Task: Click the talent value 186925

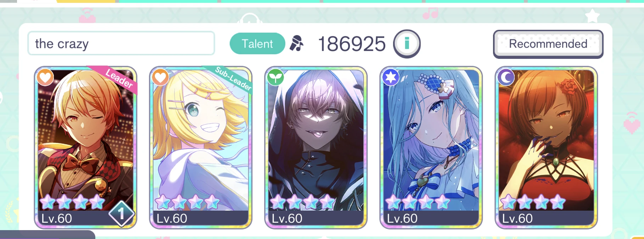Action: (x=352, y=44)
